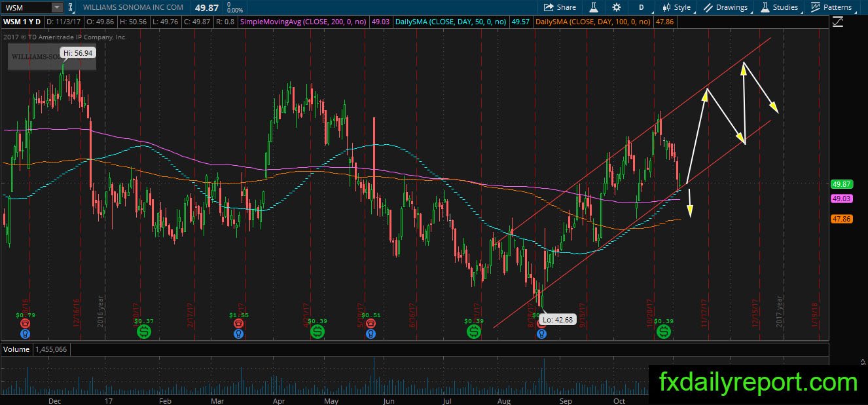
Task: Open the flask on-demand icon
Action: click(x=594, y=7)
